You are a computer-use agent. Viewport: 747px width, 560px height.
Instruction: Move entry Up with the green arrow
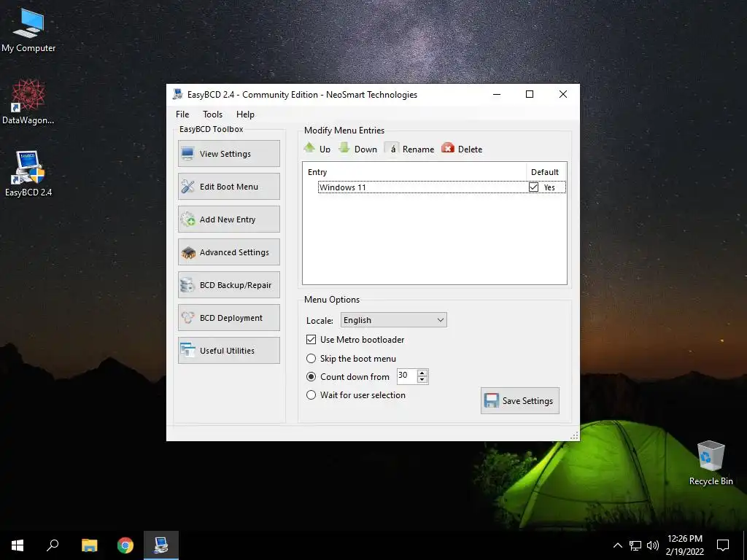tap(317, 149)
